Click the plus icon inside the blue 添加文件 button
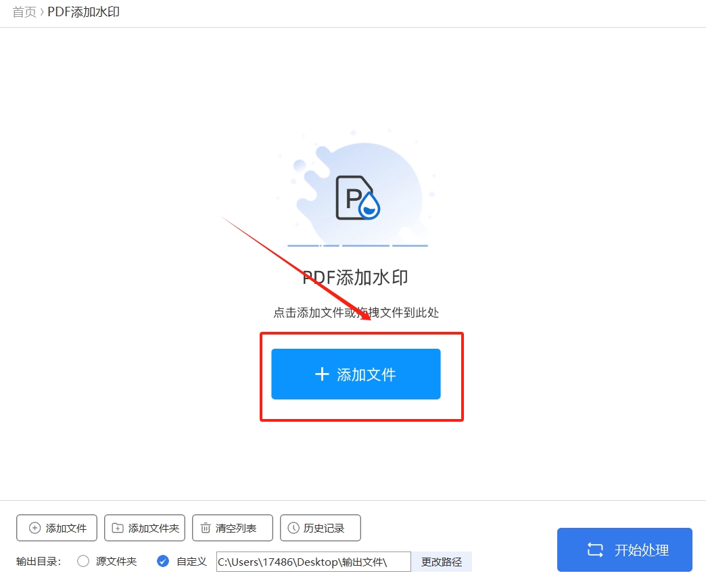Image resolution: width=706 pixels, height=588 pixels. pos(321,374)
